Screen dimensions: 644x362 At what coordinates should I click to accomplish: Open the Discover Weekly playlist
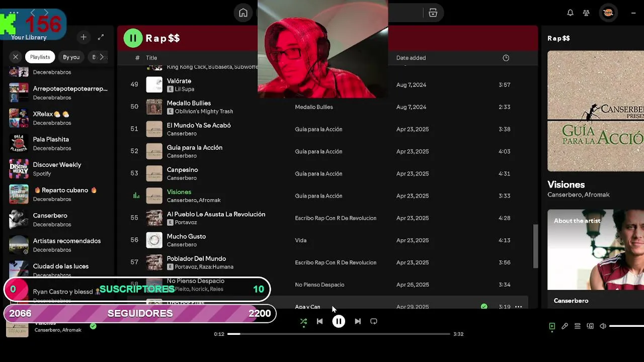(59, 168)
